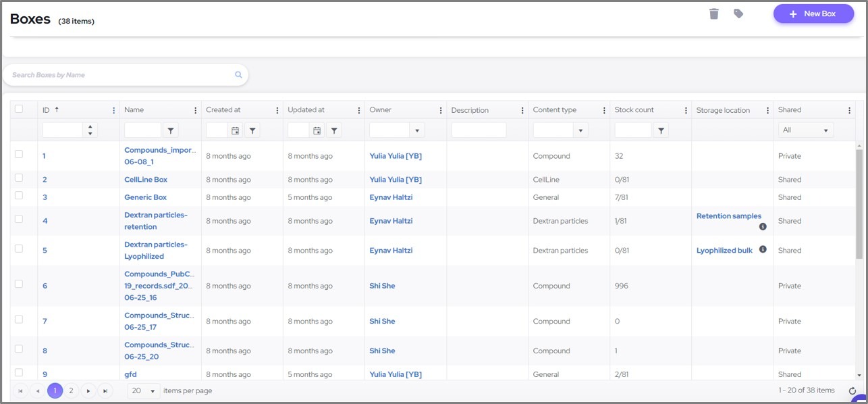The image size is (868, 404).
Task: Open the Retention samples storage link
Action: point(728,216)
